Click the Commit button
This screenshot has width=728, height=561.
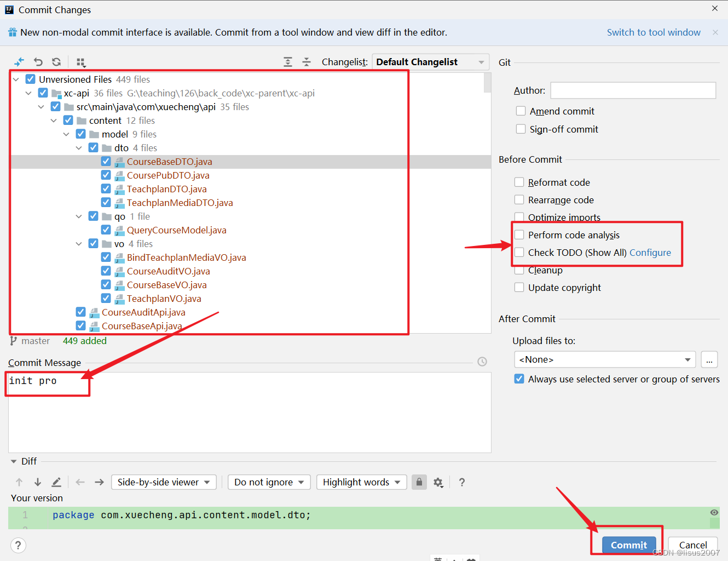629,545
